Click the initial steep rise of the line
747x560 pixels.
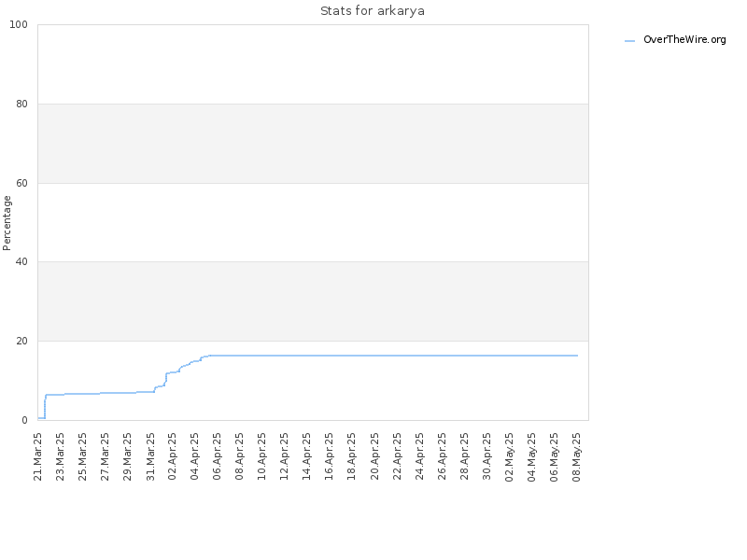pyautogui.click(x=45, y=406)
